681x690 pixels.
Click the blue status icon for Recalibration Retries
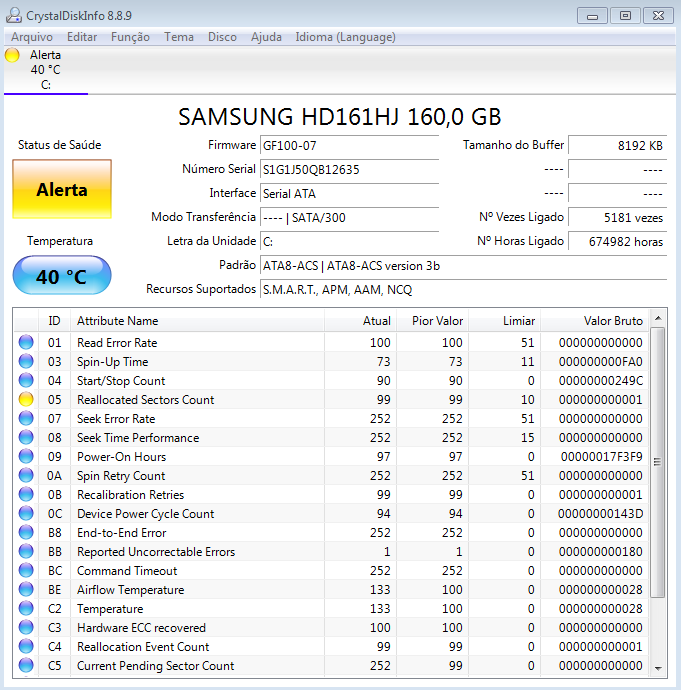pyautogui.click(x=26, y=494)
